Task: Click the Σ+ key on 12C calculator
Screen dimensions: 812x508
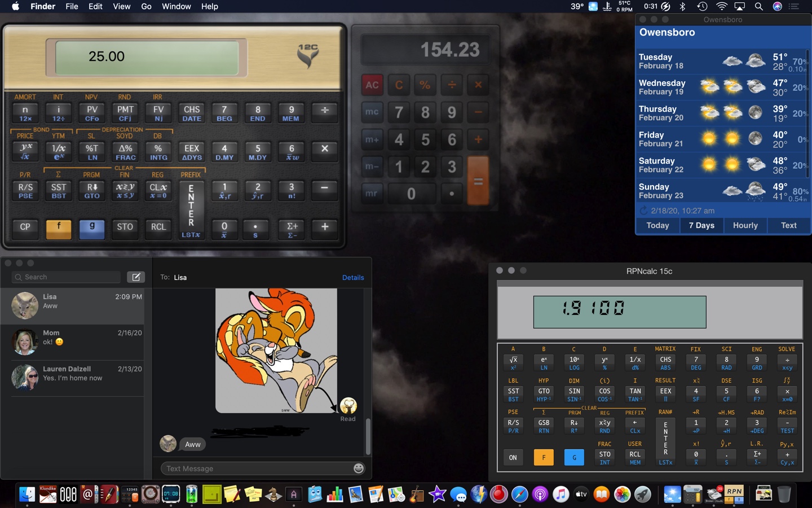Action: (292, 229)
